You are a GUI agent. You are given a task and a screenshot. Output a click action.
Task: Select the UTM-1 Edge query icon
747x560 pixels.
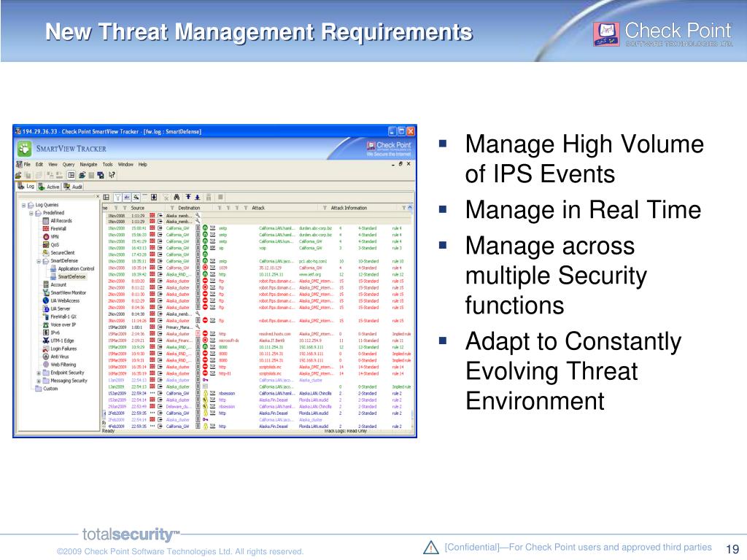tap(46, 341)
